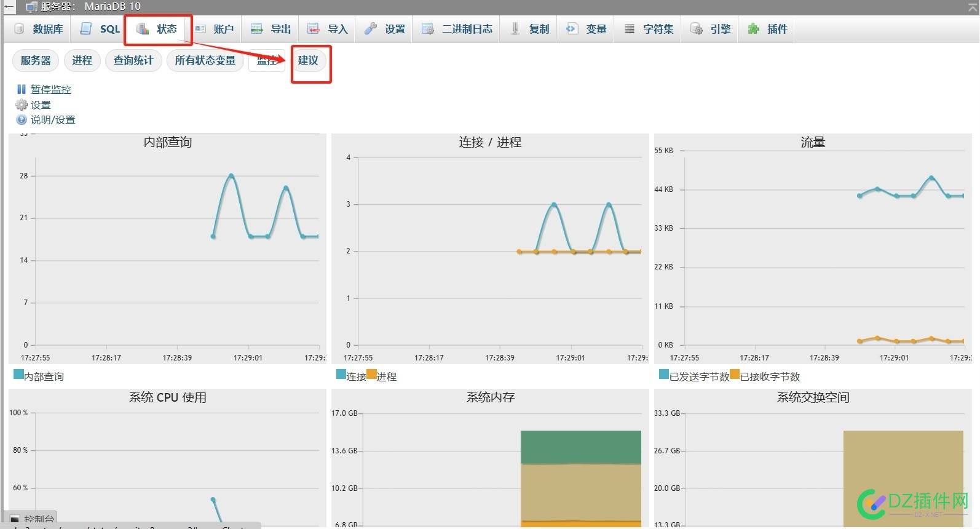Select the 查询统计 sub-tab

pos(133,60)
